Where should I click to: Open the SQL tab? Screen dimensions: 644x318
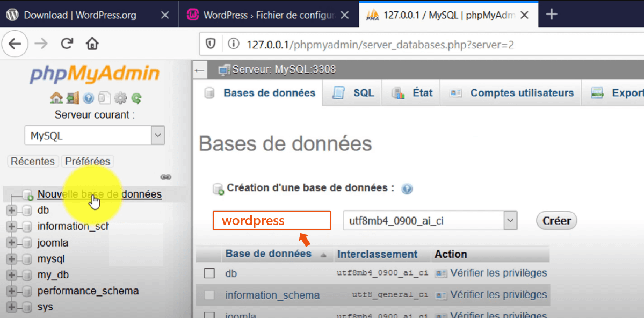coord(353,93)
